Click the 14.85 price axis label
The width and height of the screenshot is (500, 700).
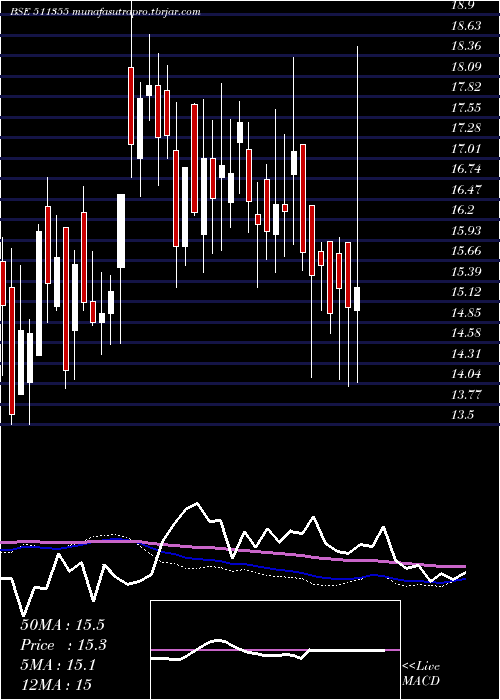[x=466, y=312]
